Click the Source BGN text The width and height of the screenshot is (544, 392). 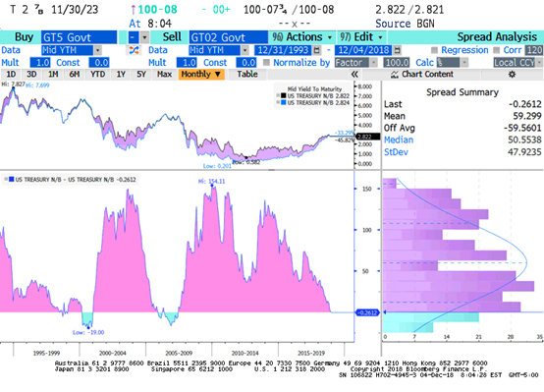pyautogui.click(x=405, y=24)
